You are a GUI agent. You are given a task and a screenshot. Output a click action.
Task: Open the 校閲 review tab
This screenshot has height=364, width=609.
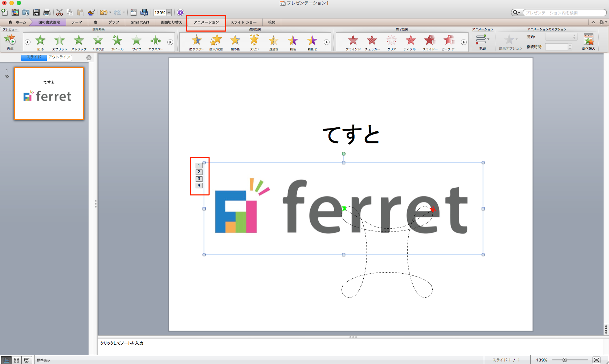click(272, 22)
